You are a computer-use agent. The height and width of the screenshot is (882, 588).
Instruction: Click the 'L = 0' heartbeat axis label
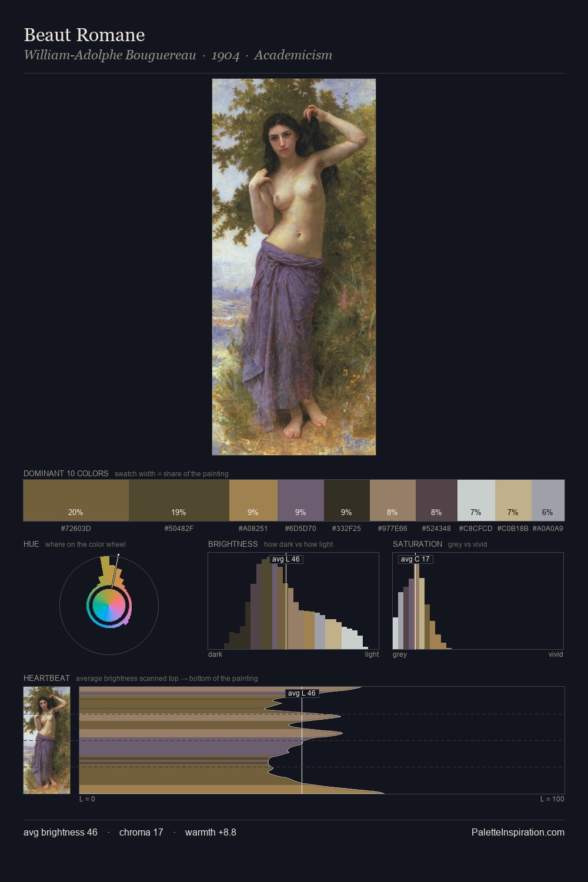(87, 799)
